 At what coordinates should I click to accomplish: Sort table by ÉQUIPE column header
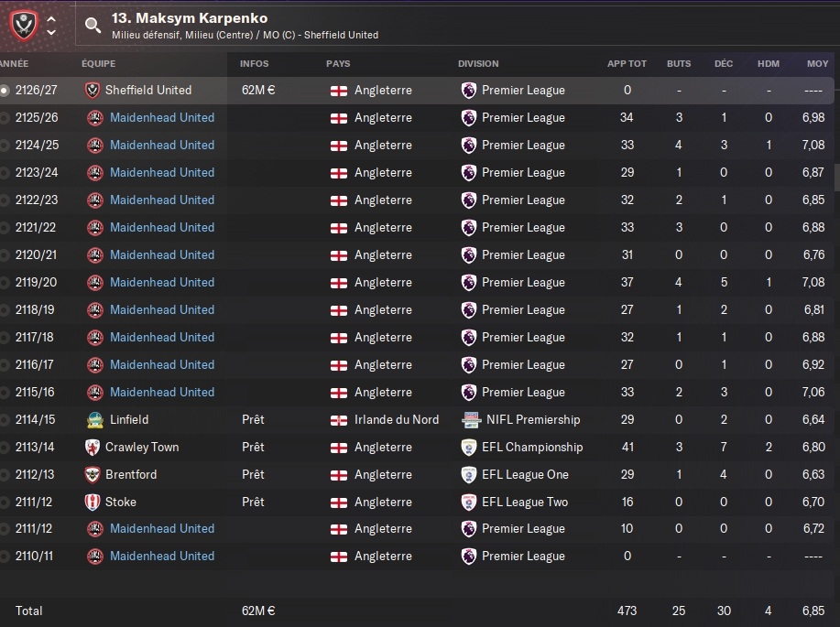pyautogui.click(x=98, y=64)
